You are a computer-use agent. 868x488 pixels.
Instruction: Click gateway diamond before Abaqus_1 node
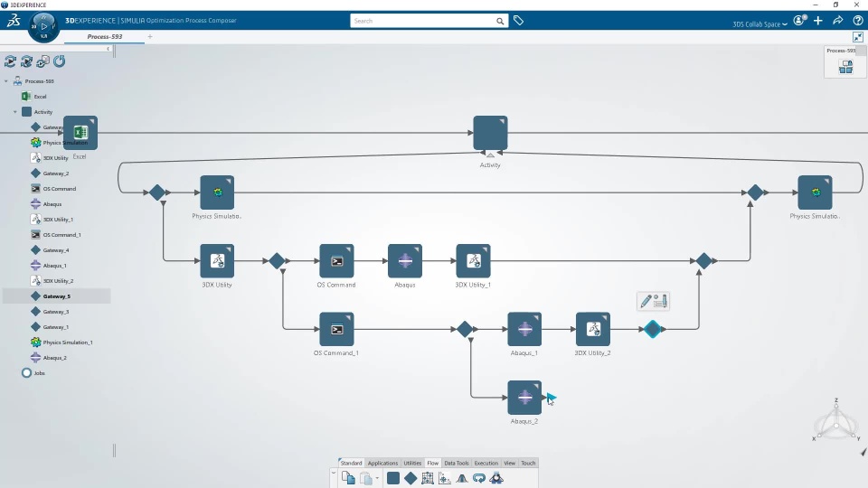point(465,329)
